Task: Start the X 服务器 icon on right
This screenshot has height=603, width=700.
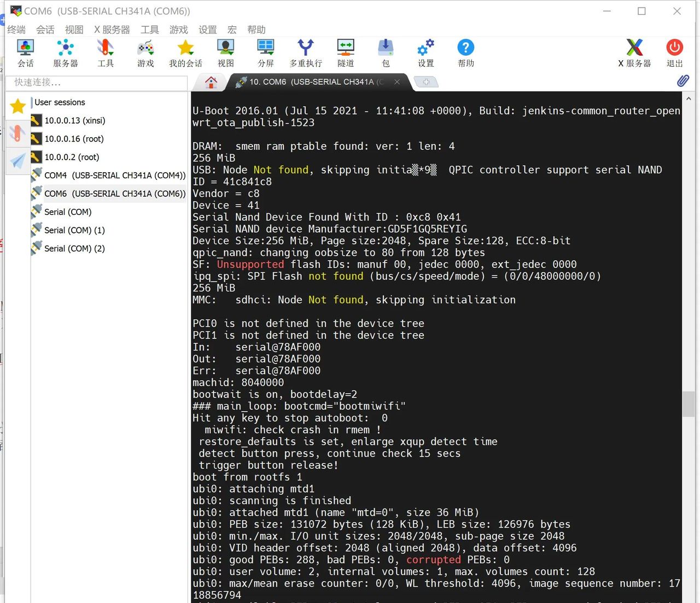Action: [x=634, y=53]
